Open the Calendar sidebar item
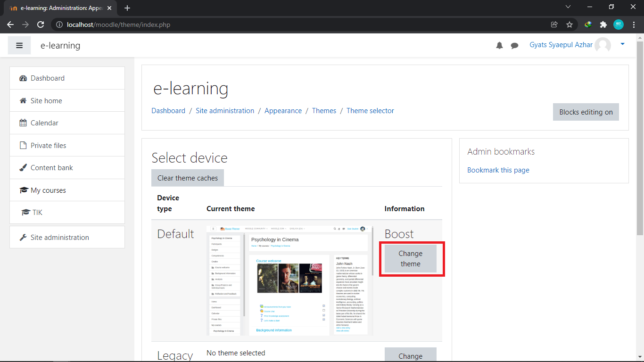This screenshot has height=362, width=644. [x=44, y=123]
